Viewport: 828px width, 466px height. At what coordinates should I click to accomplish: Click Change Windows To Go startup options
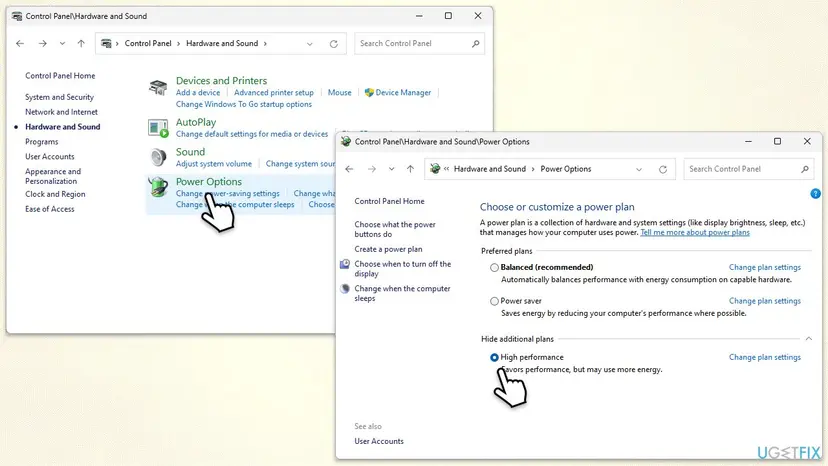tap(244, 104)
